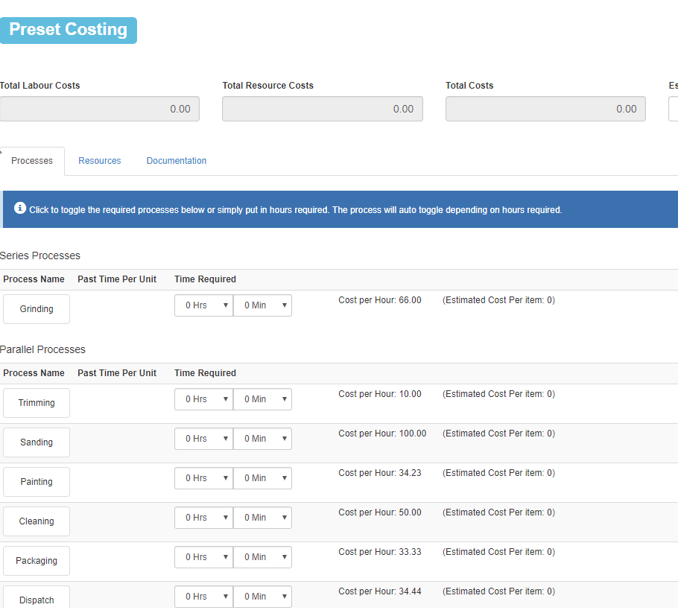The height and width of the screenshot is (616, 678).
Task: Open the Packaging hours dropdown
Action: pyautogui.click(x=203, y=557)
